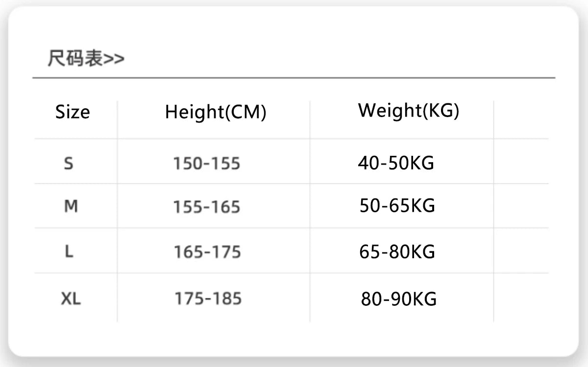Click the 80-90KG weight cell
Screen dimensions: 588x367
[x=398, y=299]
